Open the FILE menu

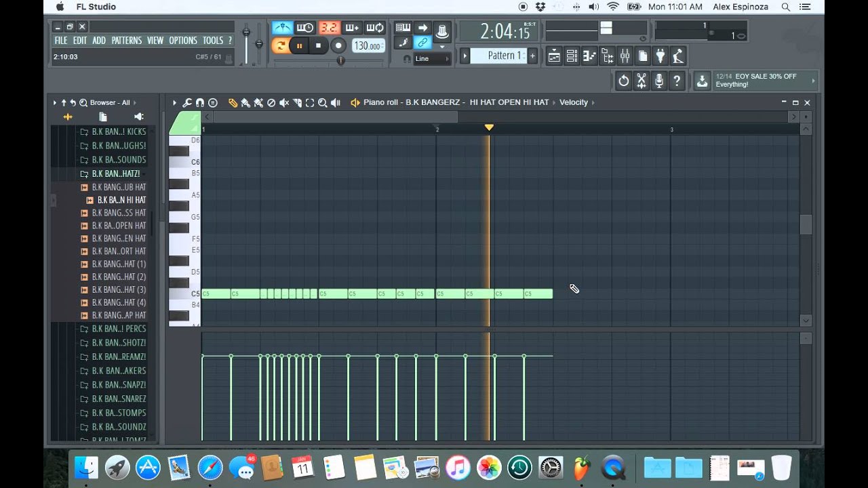tap(61, 41)
